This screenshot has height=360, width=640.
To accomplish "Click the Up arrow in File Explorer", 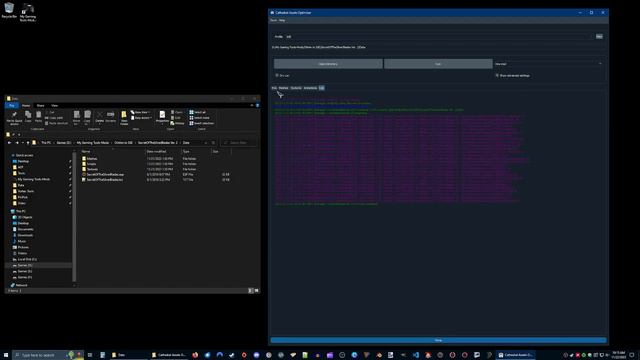I will coord(28,143).
